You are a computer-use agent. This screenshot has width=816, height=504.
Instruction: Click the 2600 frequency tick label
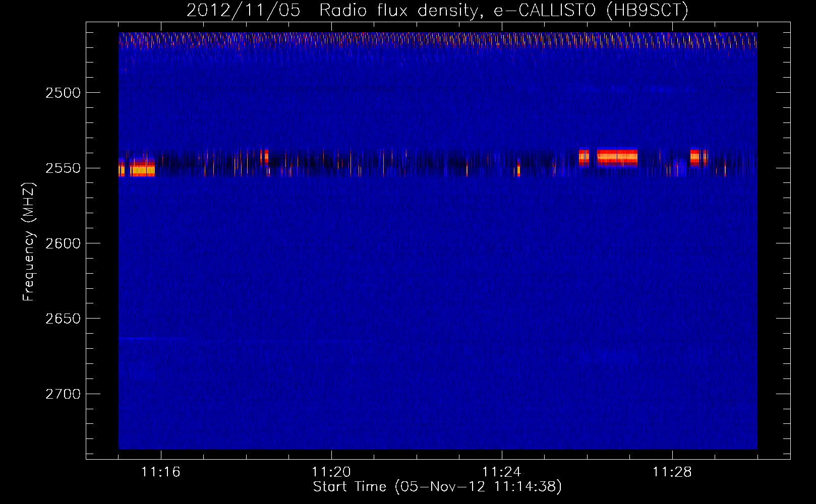63,243
